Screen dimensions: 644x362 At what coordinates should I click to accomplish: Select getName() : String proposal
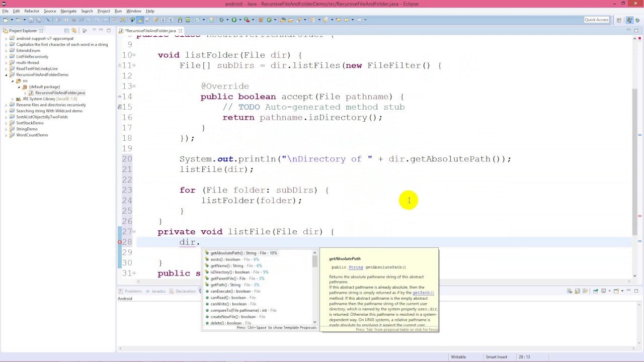pos(258,265)
